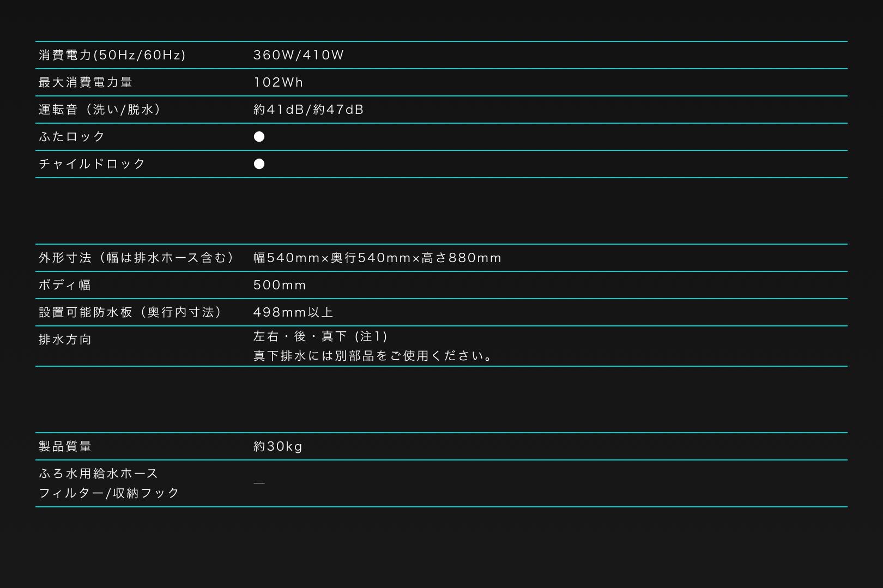
Task: Click the チャイルドロック label text
Action: (92, 164)
